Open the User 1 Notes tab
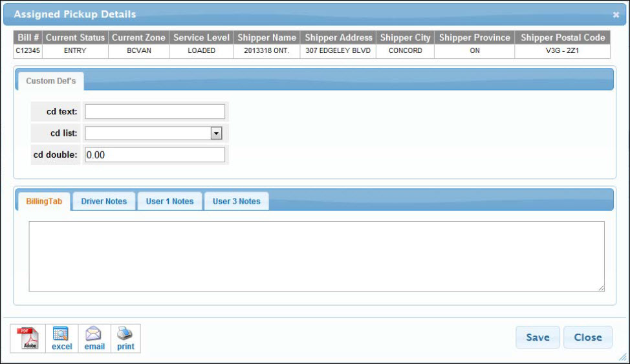Image resolution: width=630 pixels, height=364 pixels. pos(169,201)
